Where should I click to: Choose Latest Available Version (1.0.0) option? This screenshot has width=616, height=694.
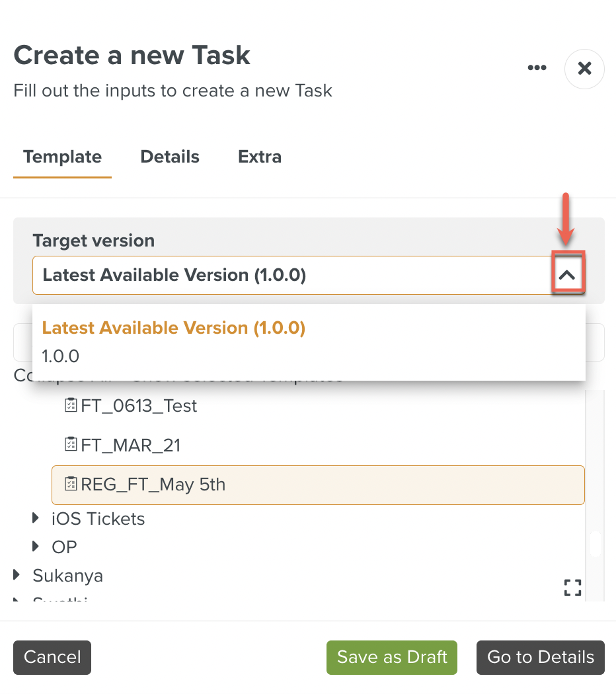click(x=173, y=328)
